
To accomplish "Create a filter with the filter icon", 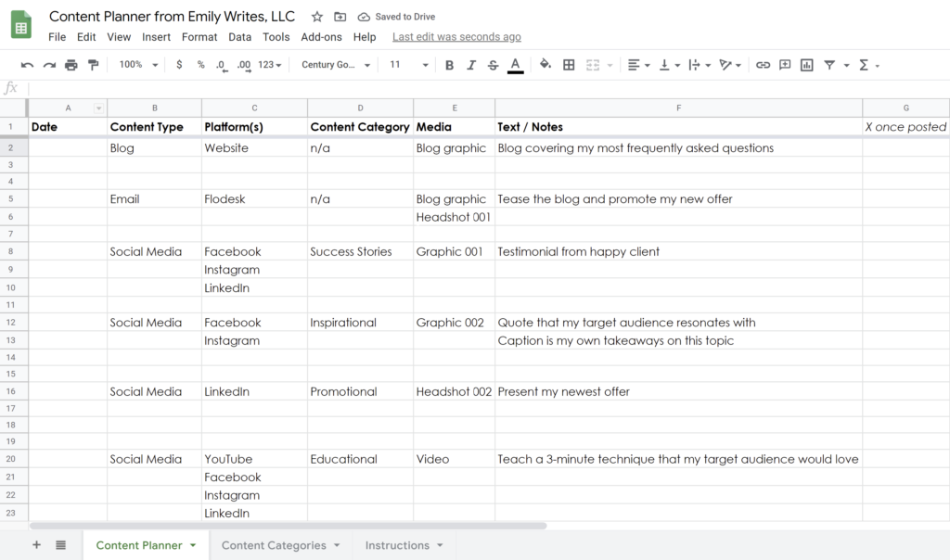I will pyautogui.click(x=828, y=65).
